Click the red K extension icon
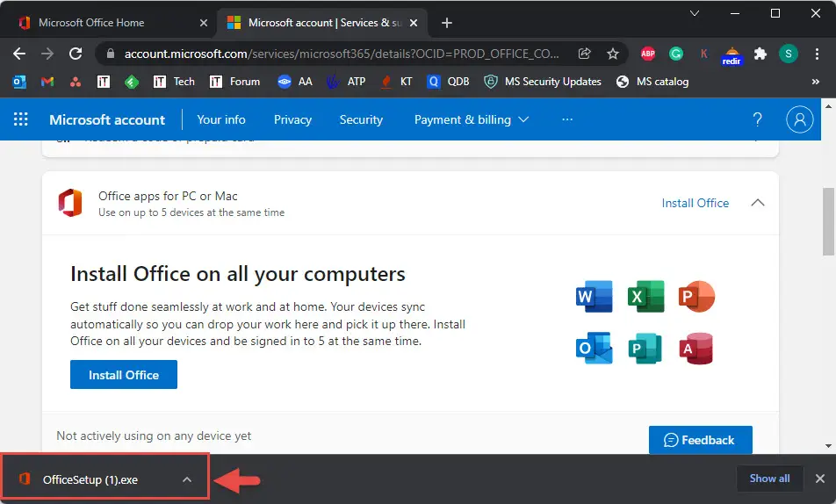 (703, 54)
